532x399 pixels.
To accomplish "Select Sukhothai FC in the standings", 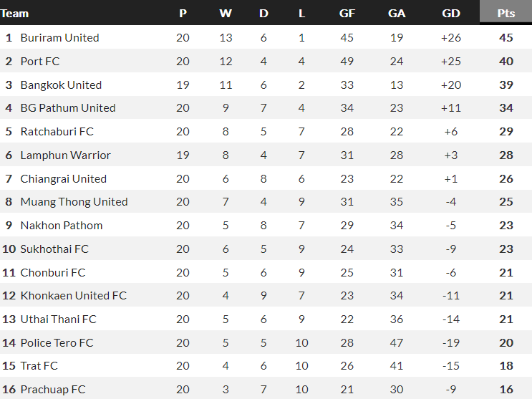I will tap(54, 249).
